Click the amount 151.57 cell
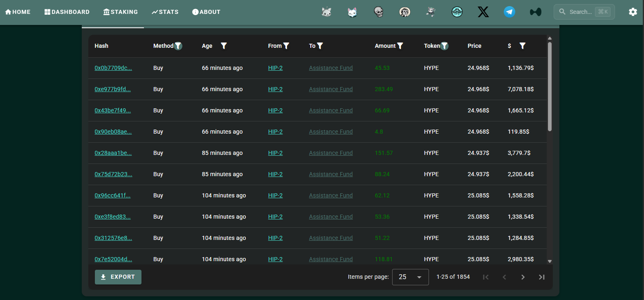The height and width of the screenshot is (300, 644). pos(384,153)
